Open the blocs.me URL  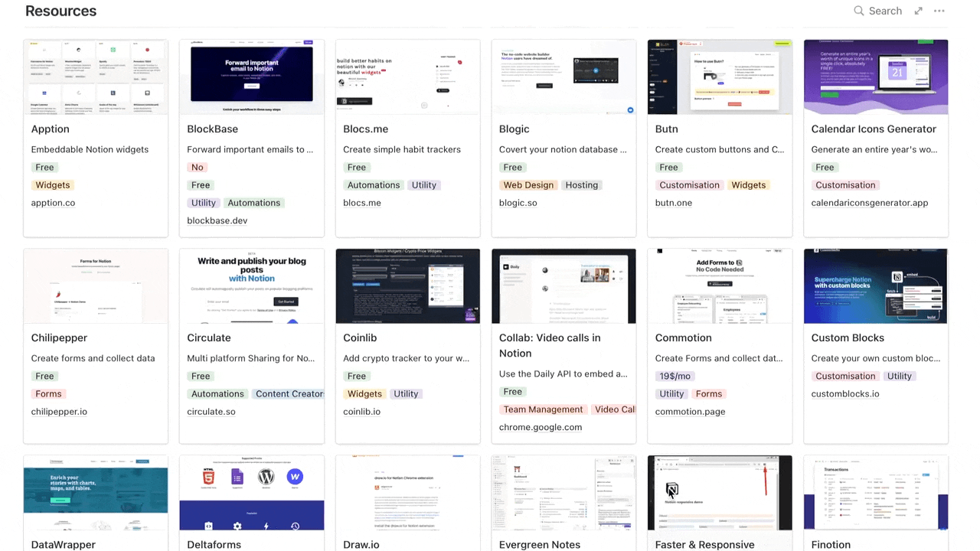point(362,203)
